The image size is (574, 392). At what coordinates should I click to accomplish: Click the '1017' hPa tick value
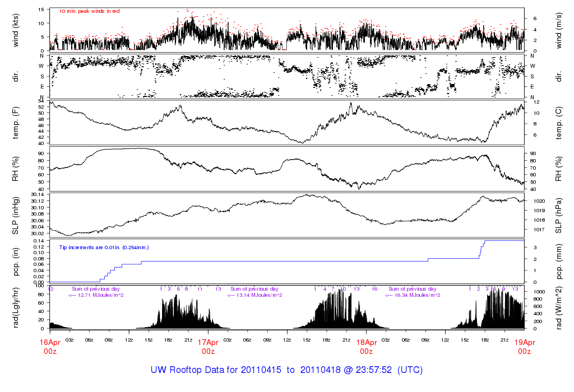[x=539, y=230]
